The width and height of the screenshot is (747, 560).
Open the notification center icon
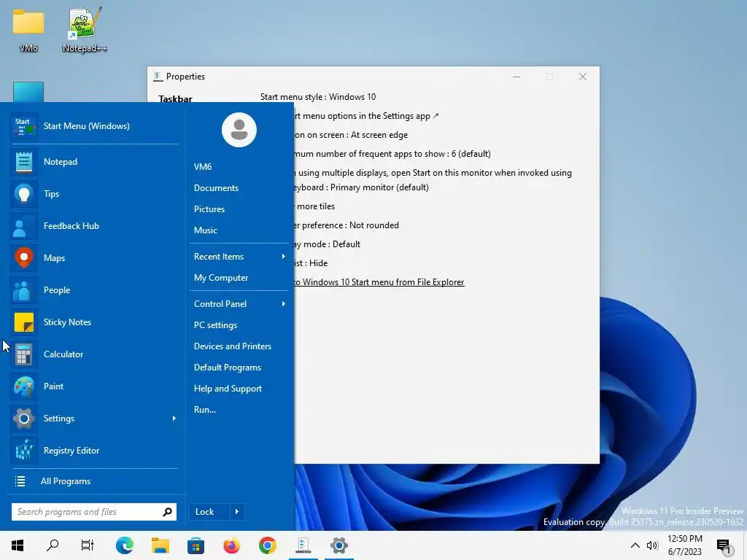pyautogui.click(x=724, y=546)
